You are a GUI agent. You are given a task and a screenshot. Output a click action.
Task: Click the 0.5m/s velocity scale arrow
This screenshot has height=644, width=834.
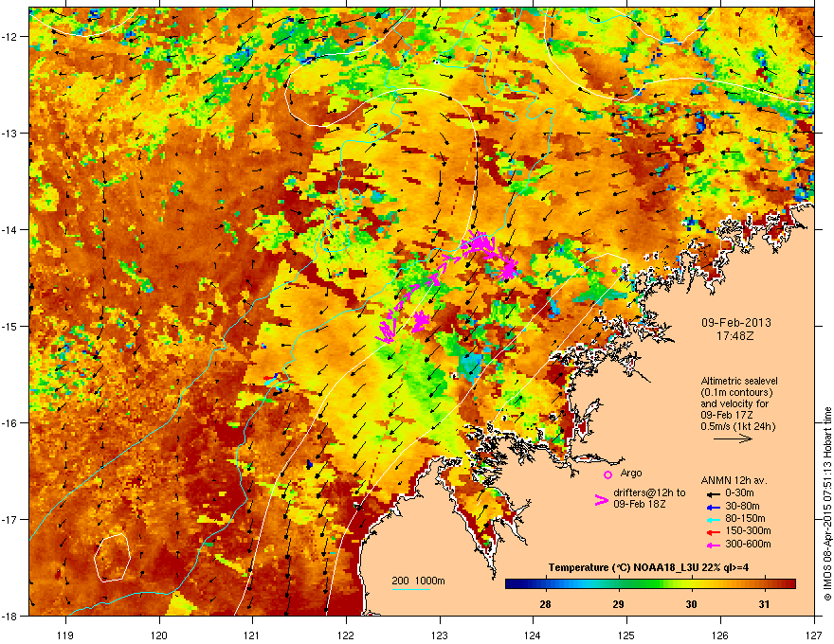(733, 438)
